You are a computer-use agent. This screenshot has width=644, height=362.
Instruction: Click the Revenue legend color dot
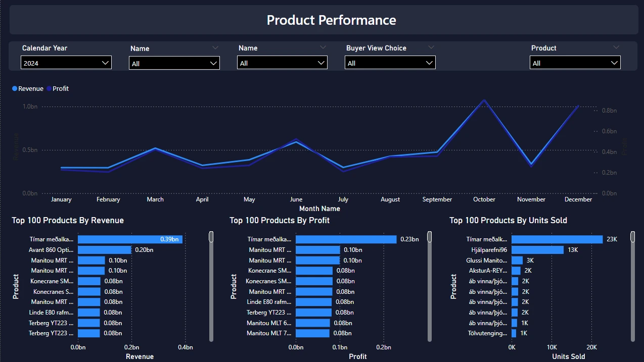pyautogui.click(x=15, y=89)
